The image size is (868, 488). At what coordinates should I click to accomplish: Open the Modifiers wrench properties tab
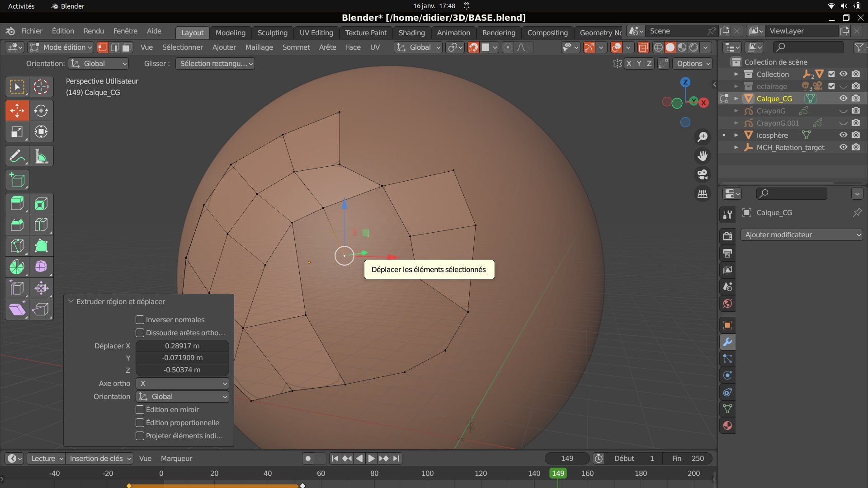[727, 342]
